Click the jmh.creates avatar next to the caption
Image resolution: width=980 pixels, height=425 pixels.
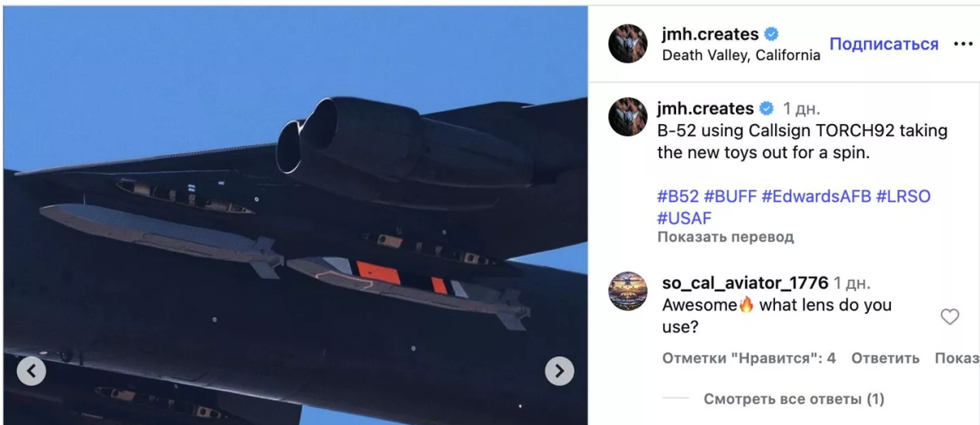[628, 117]
